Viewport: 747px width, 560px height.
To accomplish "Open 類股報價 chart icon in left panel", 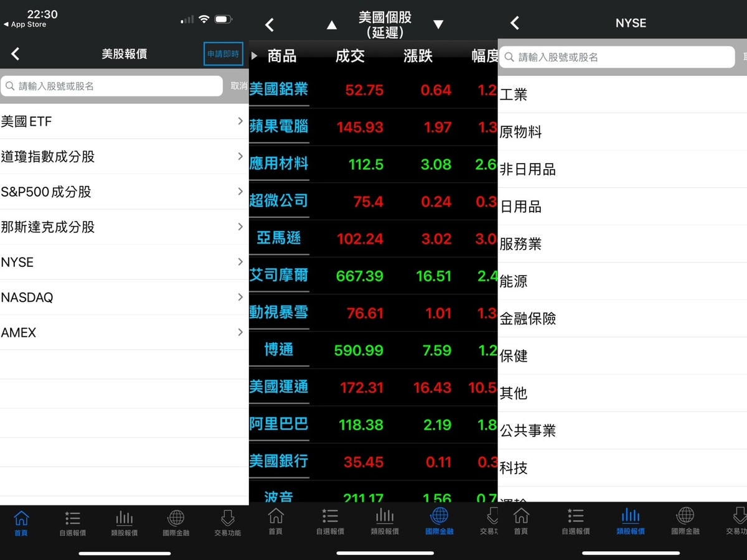I will point(124,523).
